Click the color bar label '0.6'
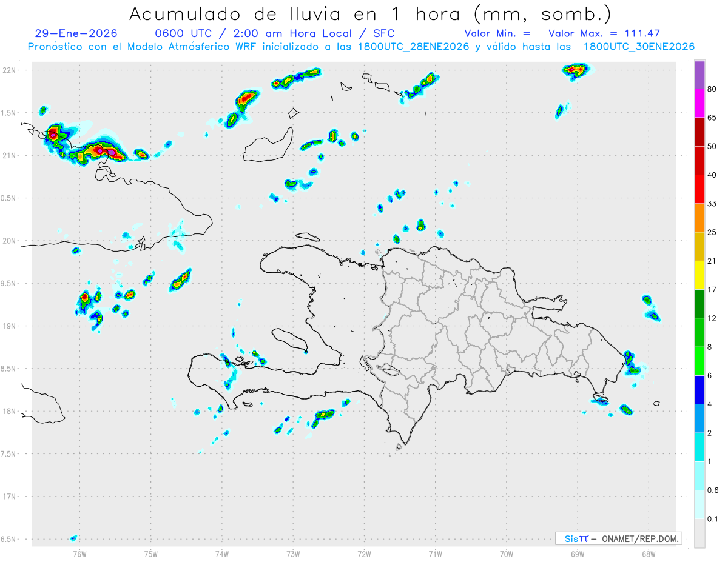 point(713,490)
